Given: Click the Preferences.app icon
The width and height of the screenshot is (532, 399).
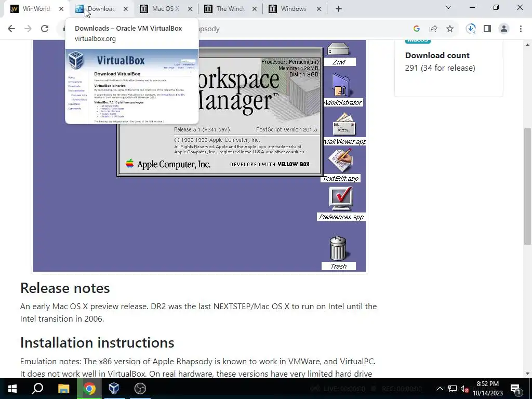Looking at the screenshot, I should coord(341,198).
